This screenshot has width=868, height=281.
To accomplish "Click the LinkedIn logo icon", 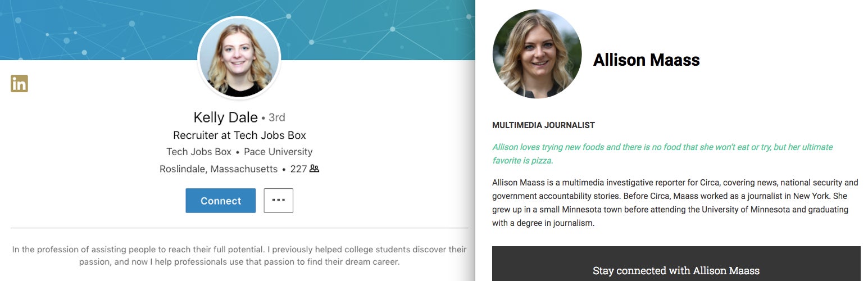I will tap(19, 84).
